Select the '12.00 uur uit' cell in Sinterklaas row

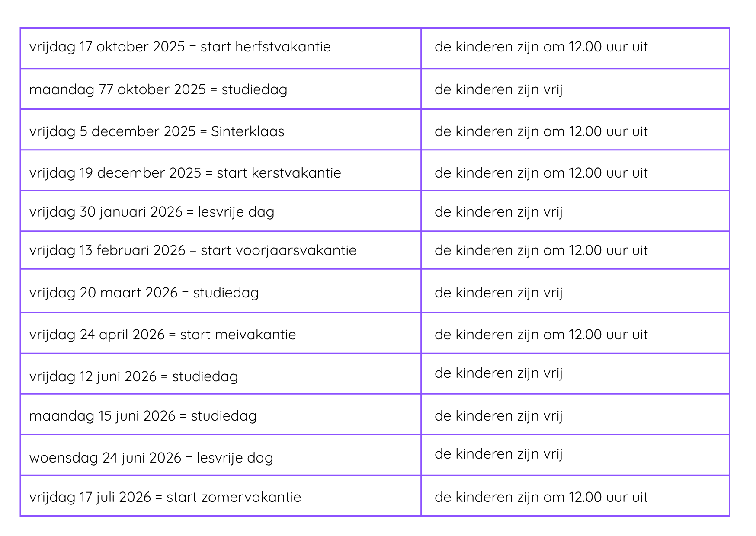coord(541,131)
